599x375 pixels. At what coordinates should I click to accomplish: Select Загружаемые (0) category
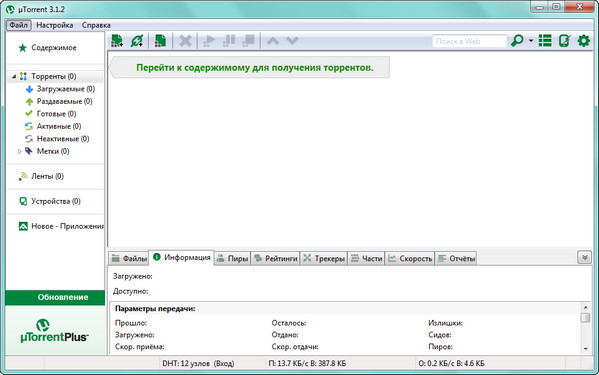coord(66,89)
